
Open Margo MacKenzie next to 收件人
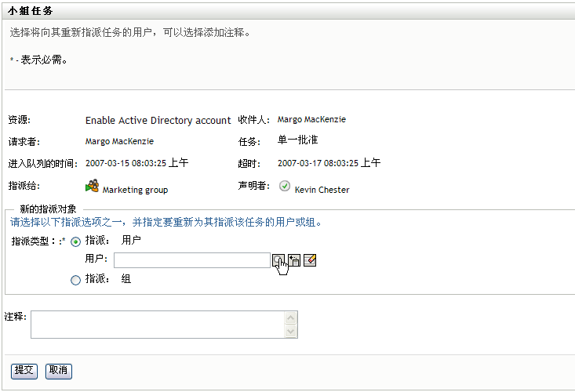pos(311,120)
